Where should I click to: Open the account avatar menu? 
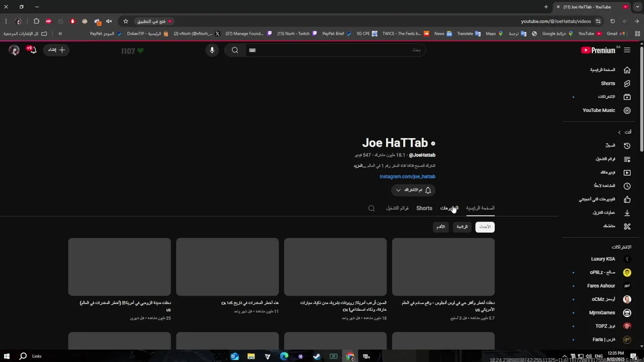(14, 50)
